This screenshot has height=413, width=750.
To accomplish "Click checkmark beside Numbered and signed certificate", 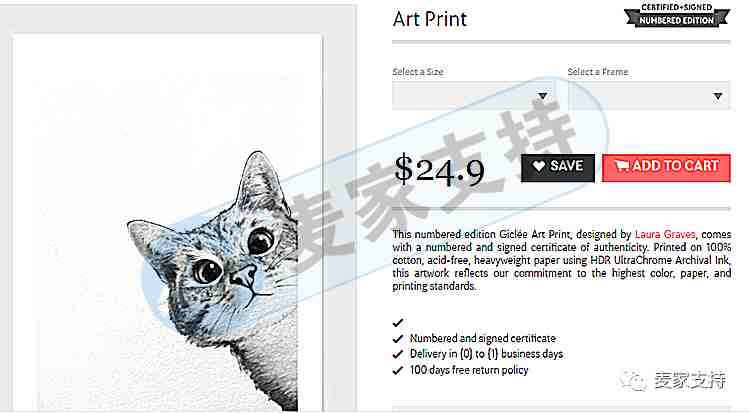I will pyautogui.click(x=397, y=339).
